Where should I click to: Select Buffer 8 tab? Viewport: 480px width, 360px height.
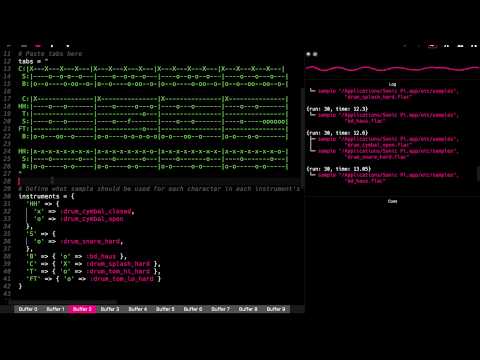248,309
